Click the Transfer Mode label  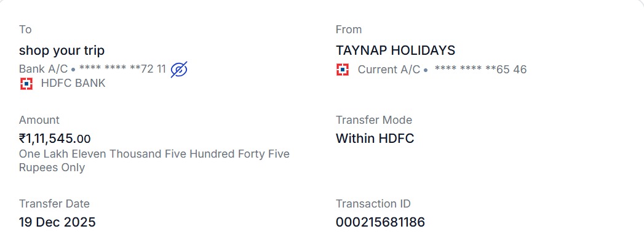(374, 120)
